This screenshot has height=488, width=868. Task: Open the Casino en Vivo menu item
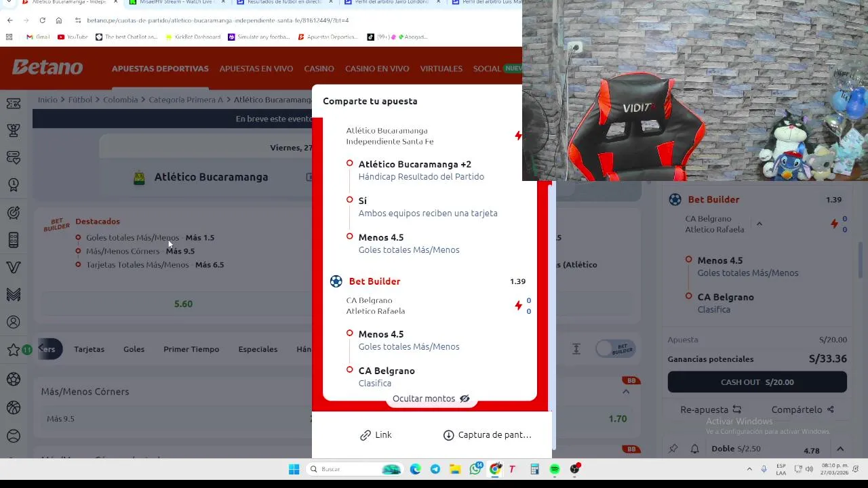point(377,68)
